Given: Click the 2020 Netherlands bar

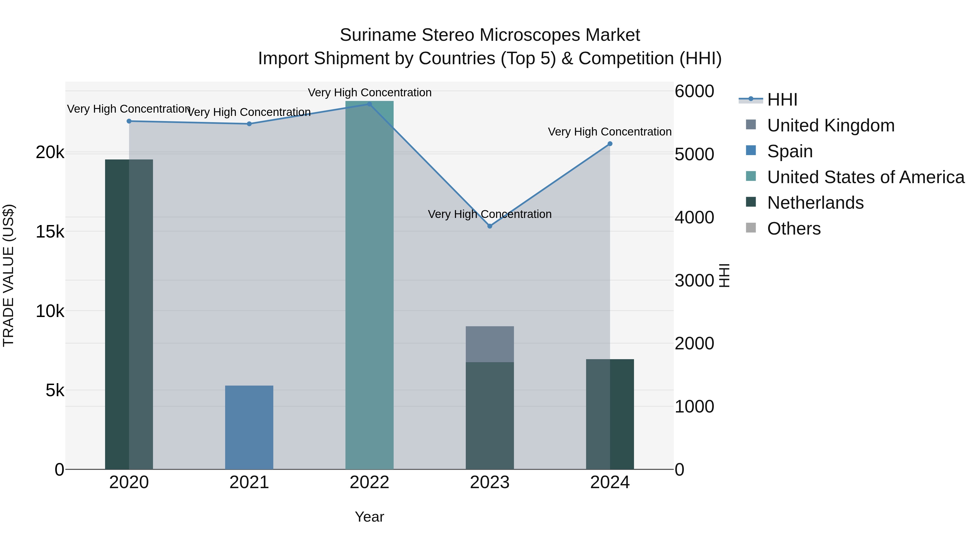Looking at the screenshot, I should coord(129,315).
